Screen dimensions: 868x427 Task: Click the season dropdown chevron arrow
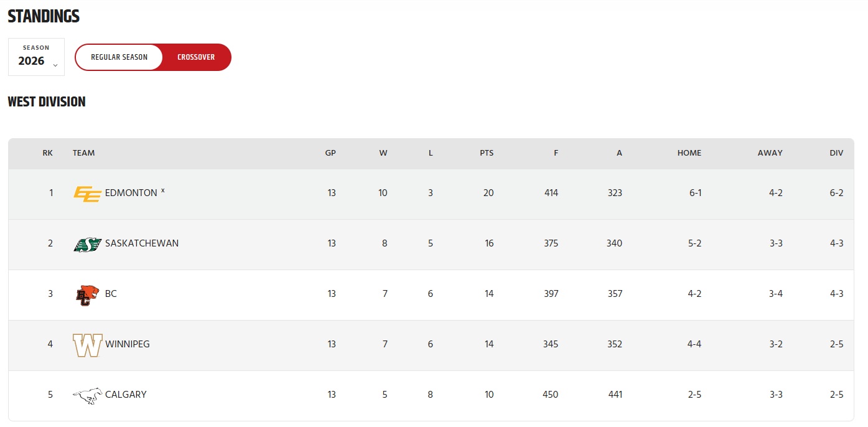pos(55,65)
